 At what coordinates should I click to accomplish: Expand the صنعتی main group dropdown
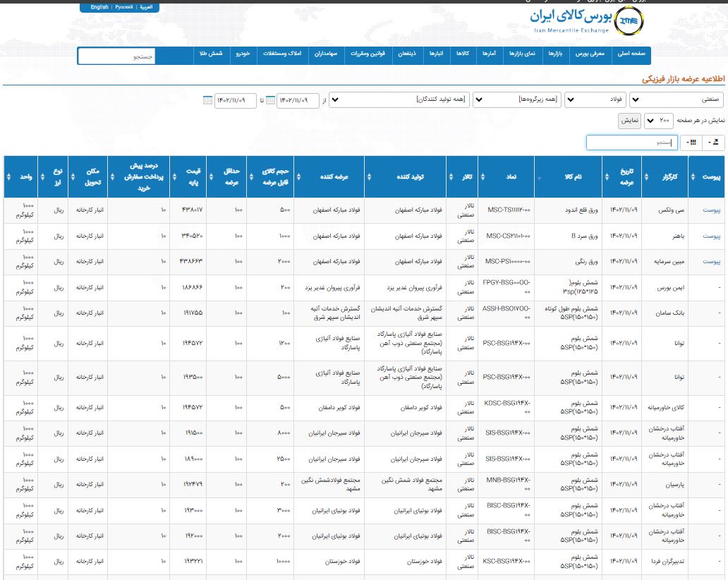[677, 99]
